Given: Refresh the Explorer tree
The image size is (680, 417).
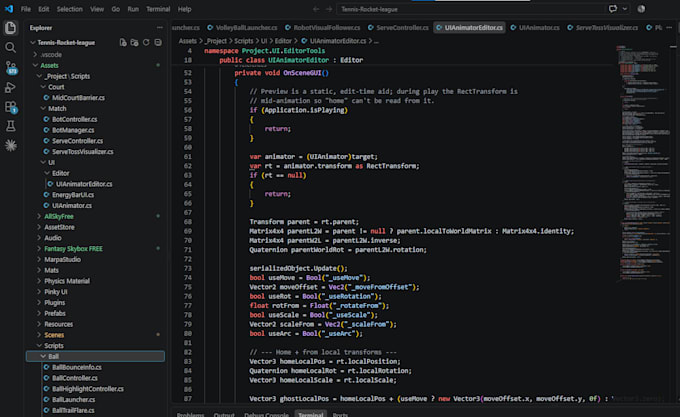Looking at the screenshot, I should [146, 42].
